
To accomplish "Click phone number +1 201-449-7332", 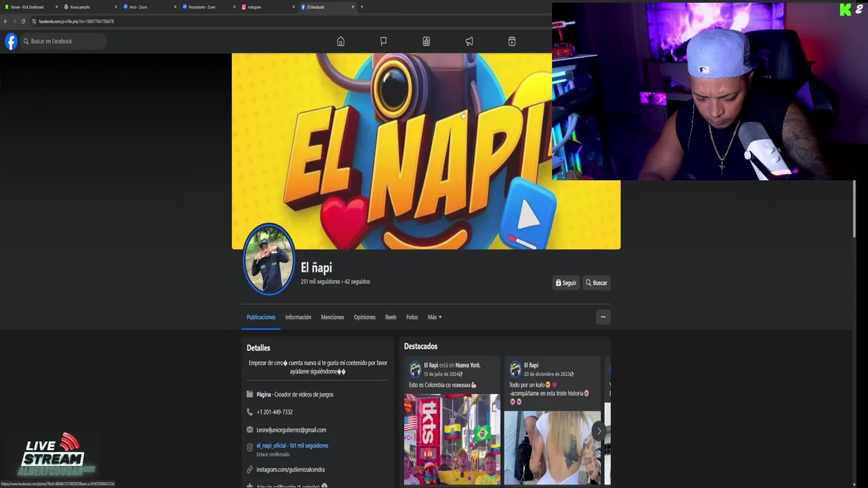I will [x=275, y=412].
